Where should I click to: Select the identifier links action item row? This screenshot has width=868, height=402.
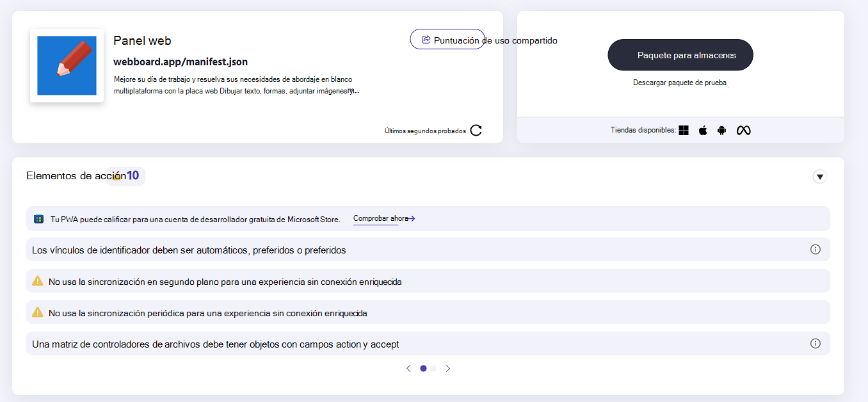tap(256, 250)
